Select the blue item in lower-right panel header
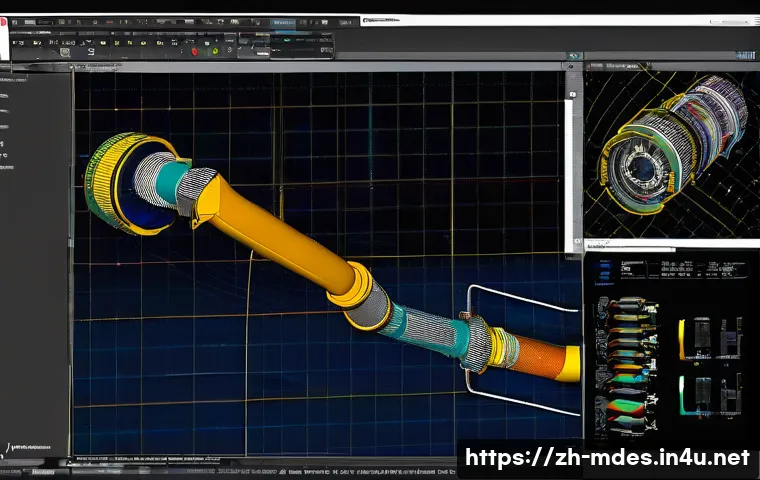Image resolution: width=760 pixels, height=480 pixels. [x=604, y=271]
